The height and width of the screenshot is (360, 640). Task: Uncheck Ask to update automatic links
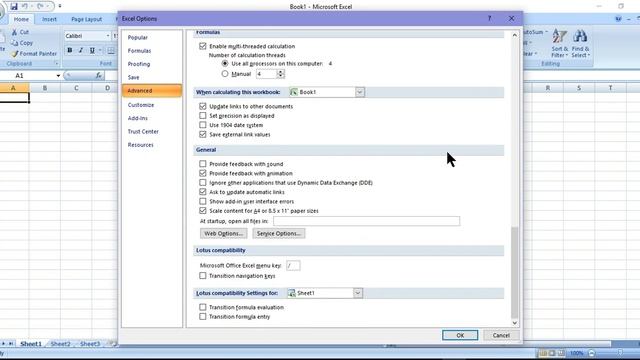click(203, 192)
